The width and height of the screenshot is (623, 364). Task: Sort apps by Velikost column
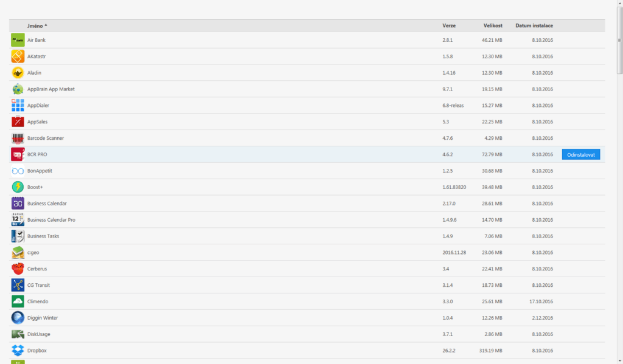pyautogui.click(x=493, y=26)
